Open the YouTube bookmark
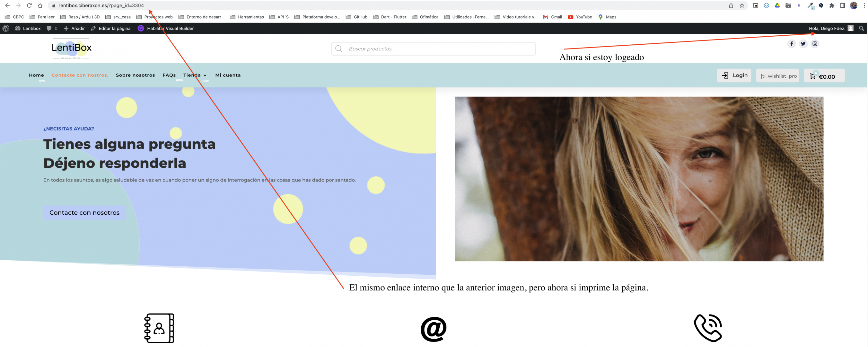This screenshot has width=868, height=347. coord(580,17)
